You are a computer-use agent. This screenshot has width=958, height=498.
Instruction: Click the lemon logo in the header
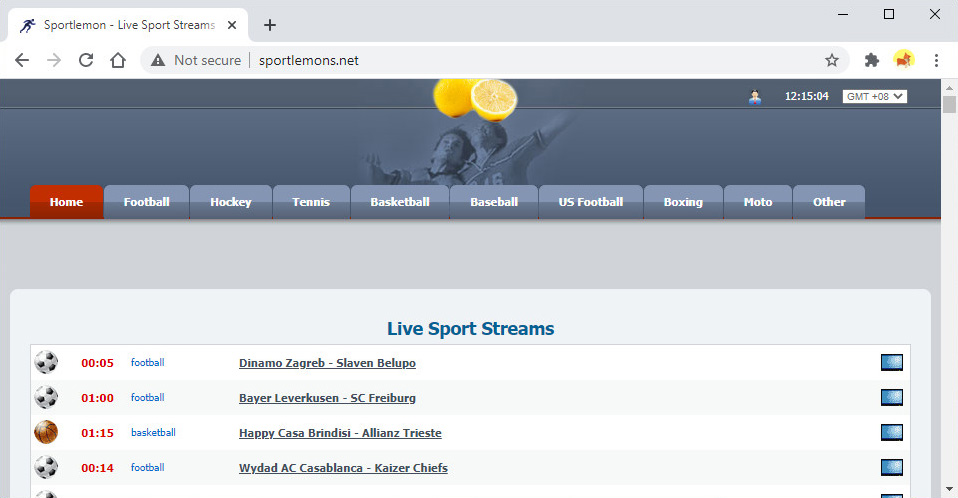click(x=475, y=98)
